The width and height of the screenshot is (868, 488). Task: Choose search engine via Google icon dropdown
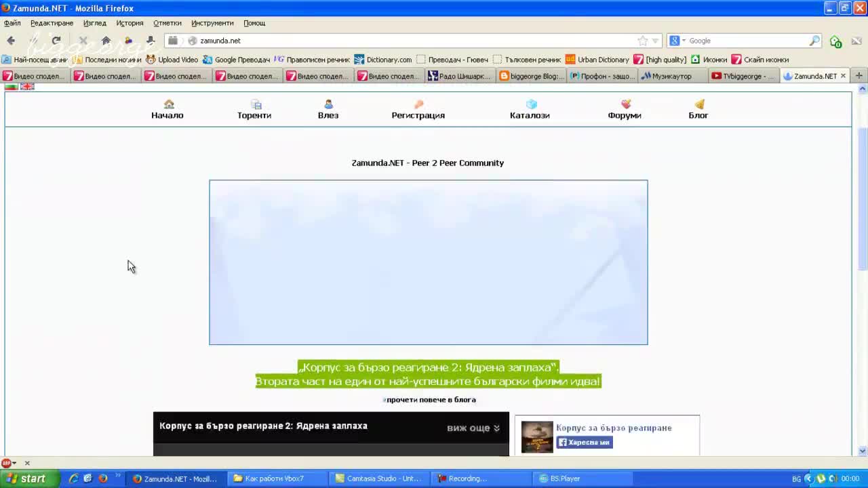click(x=678, y=41)
